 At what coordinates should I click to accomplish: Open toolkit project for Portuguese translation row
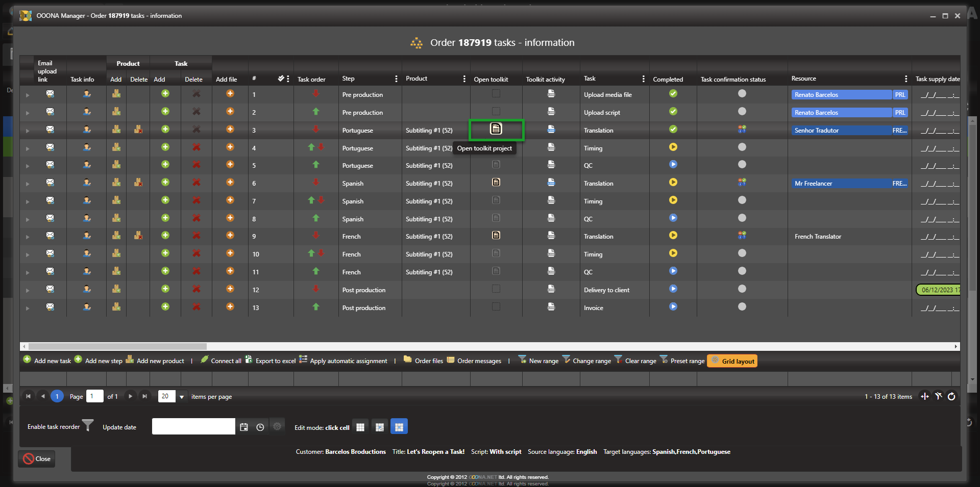(x=496, y=129)
